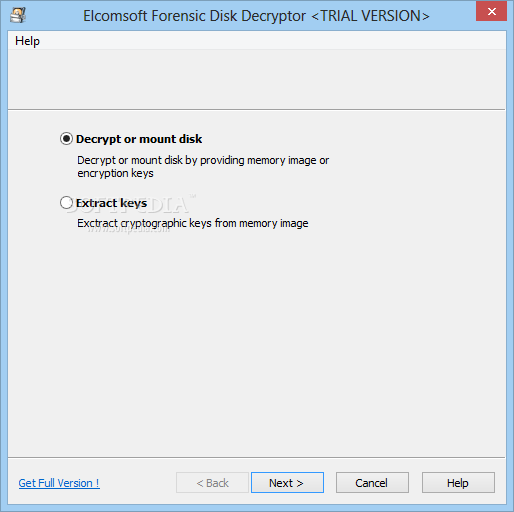Close the Forensic Disk Decryptor window

[491, 12]
